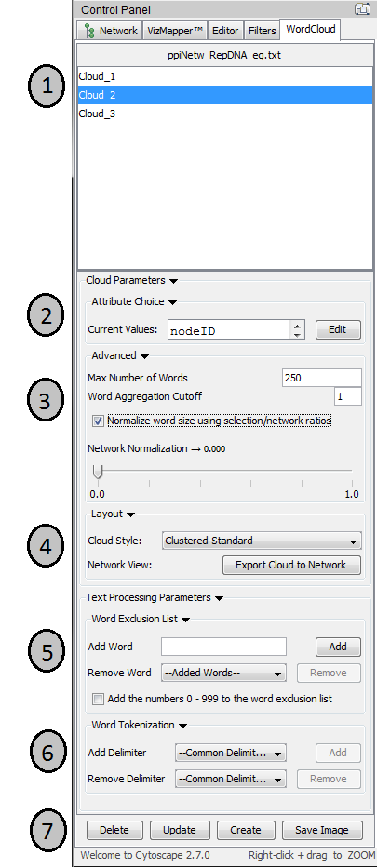The image size is (377, 868).
Task: Collapse the Layout section arrow
Action: click(x=130, y=514)
